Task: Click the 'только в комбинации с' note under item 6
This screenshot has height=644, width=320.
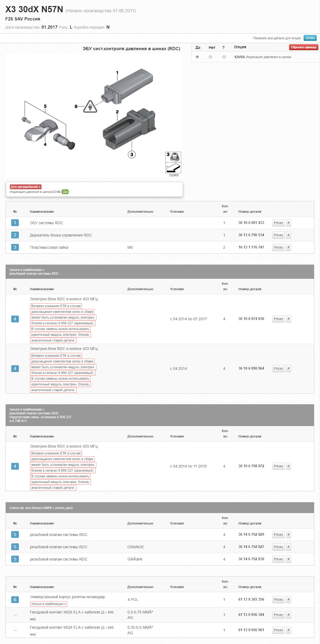Action: 49,604
